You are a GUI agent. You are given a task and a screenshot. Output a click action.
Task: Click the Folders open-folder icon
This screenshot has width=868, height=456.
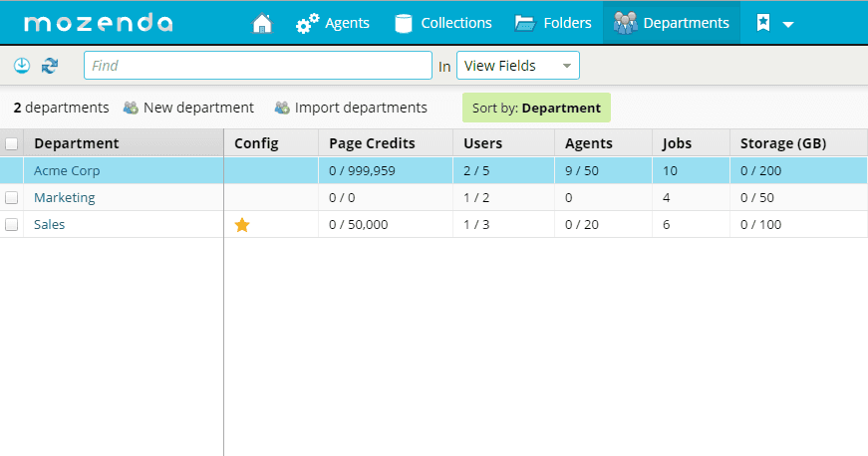(x=525, y=23)
